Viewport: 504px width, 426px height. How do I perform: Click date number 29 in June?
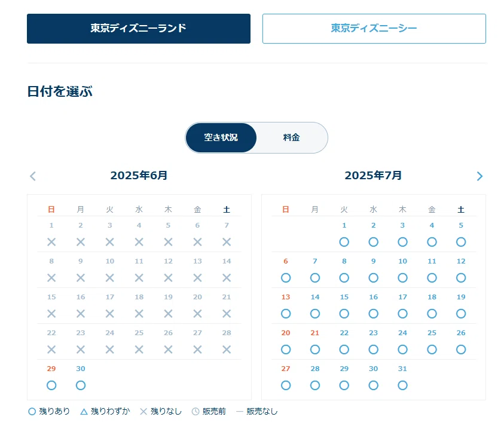pyautogui.click(x=51, y=369)
